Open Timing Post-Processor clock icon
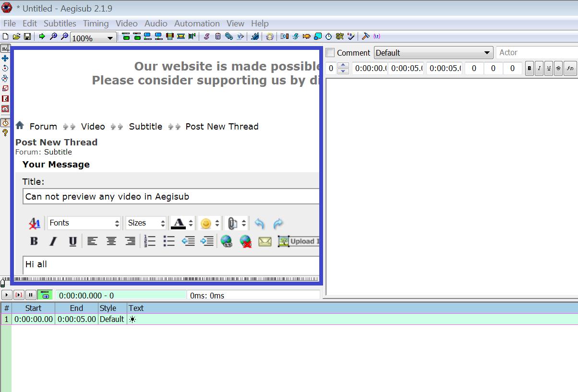Viewport: 578px width, 392px height. [x=329, y=36]
